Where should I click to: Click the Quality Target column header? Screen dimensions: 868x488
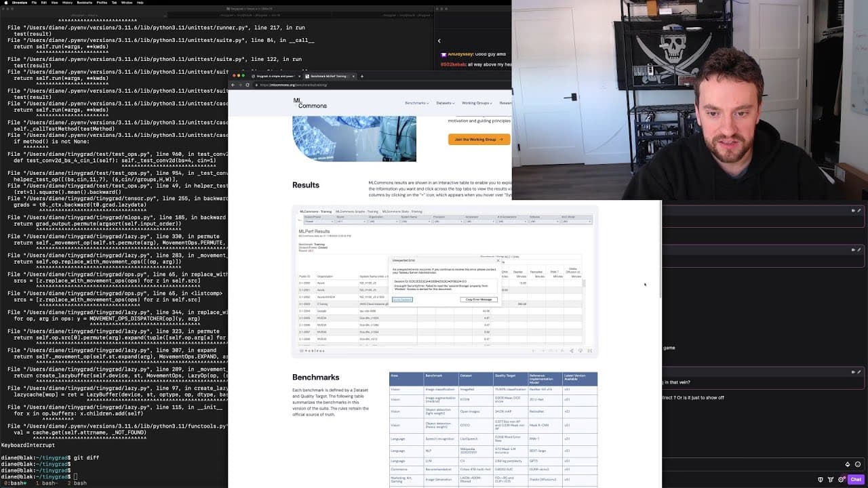(x=511, y=379)
